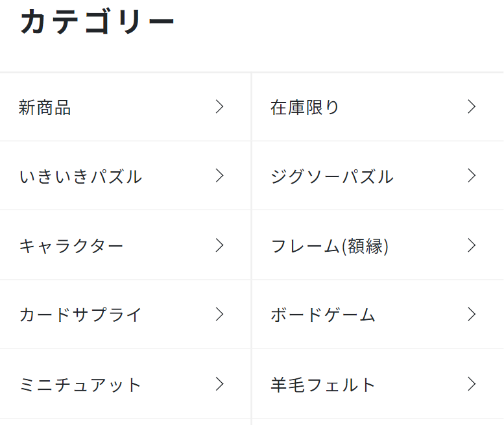Screen dimensions: 504x425
Task: Expand ミニチュアット using its chevron
Action: coord(219,384)
